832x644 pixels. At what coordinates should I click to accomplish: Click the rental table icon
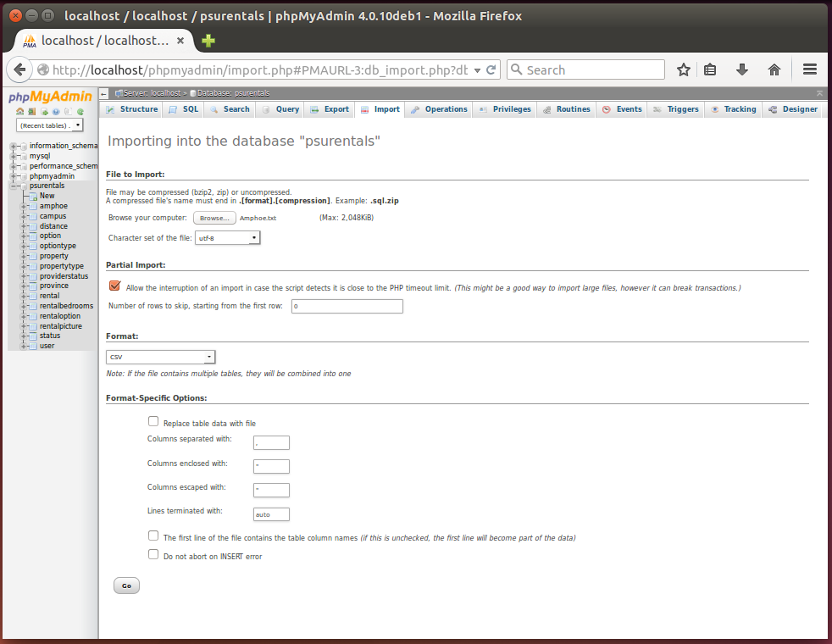point(33,296)
